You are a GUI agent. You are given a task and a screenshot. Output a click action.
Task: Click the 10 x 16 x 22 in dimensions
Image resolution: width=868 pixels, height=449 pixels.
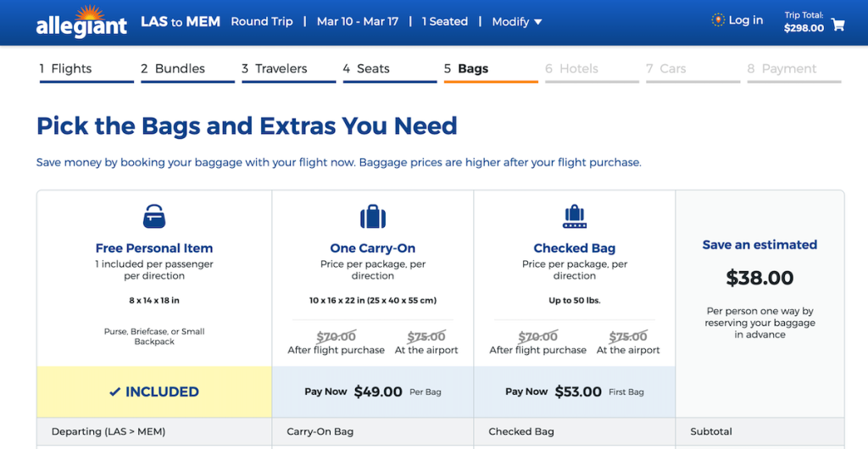tap(373, 301)
